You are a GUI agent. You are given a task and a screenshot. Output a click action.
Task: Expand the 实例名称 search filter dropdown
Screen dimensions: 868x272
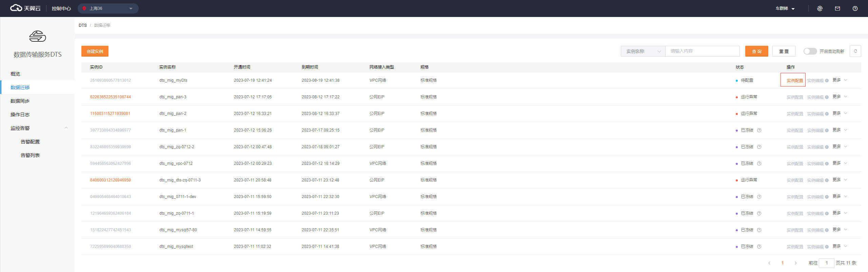(x=643, y=51)
